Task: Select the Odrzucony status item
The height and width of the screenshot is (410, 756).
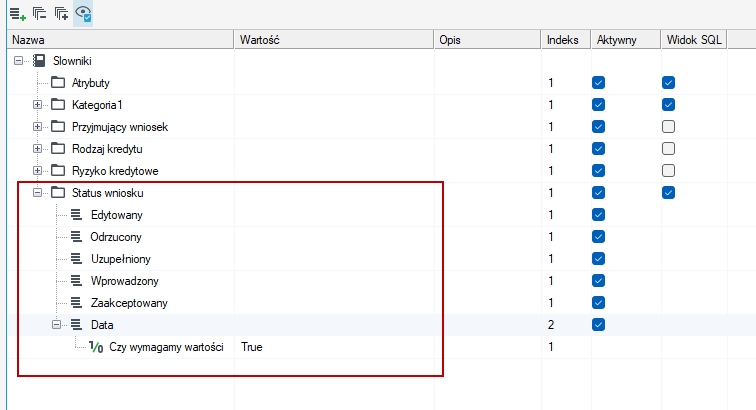Action: (x=116, y=237)
